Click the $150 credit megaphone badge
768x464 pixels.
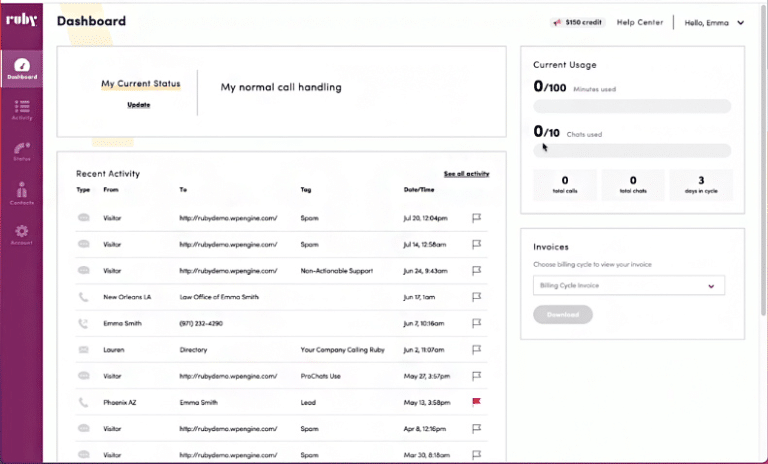pyautogui.click(x=577, y=23)
